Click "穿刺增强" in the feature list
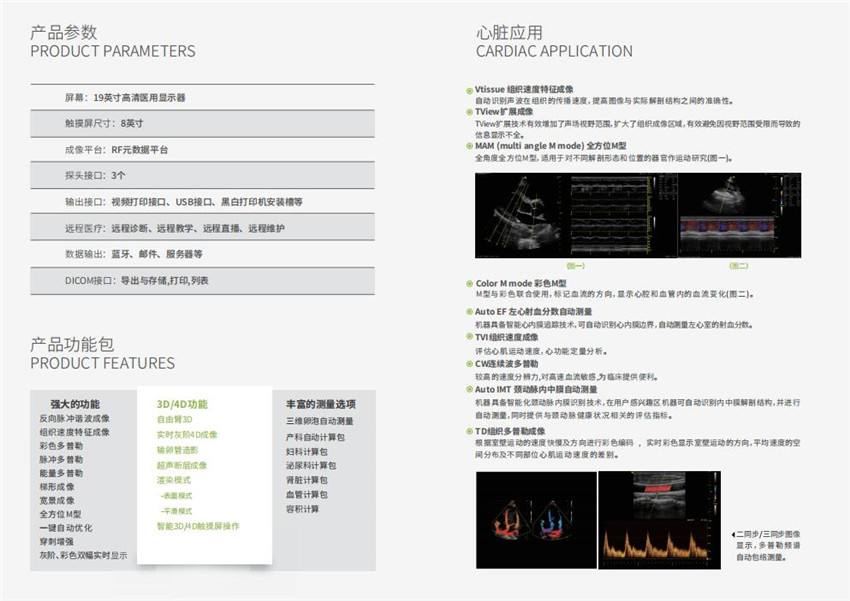850x601 pixels. (56, 541)
